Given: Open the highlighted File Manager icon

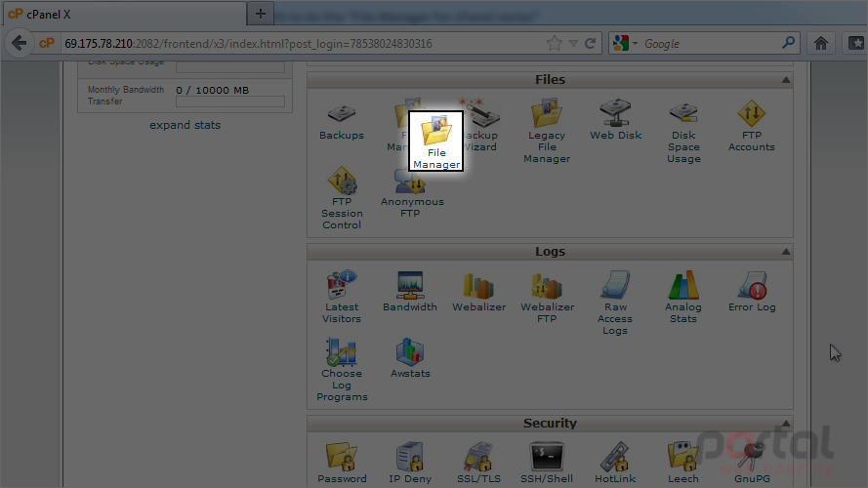Looking at the screenshot, I should (x=436, y=142).
